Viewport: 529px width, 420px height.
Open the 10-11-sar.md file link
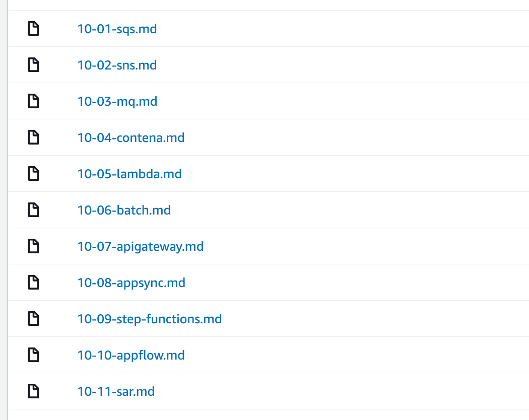click(116, 392)
